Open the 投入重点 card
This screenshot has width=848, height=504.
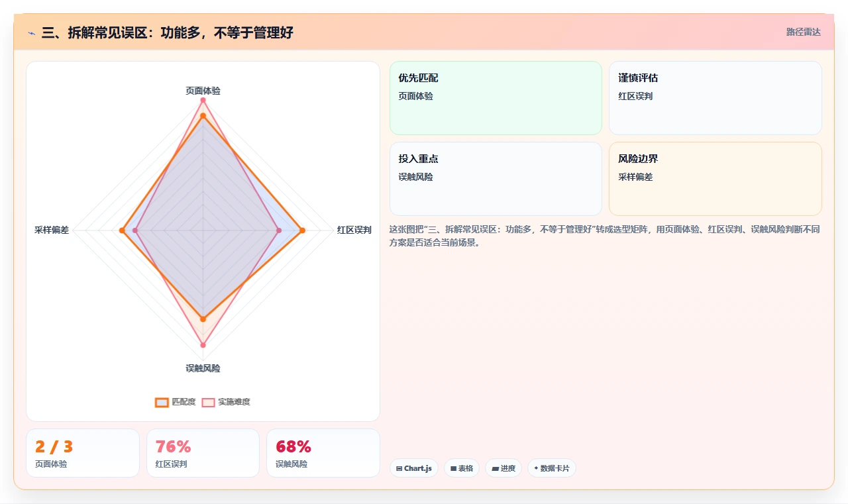point(496,179)
